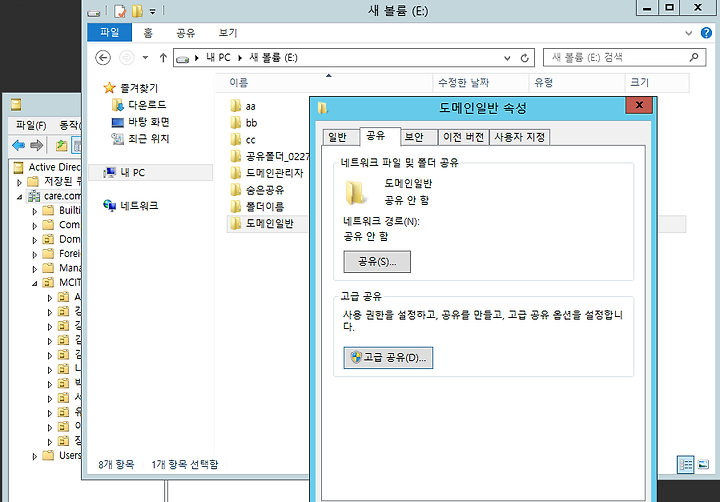Click 새 볼륨 (E:) in the address breadcrumb
Screen dimensions: 720x502
[x=273, y=58]
